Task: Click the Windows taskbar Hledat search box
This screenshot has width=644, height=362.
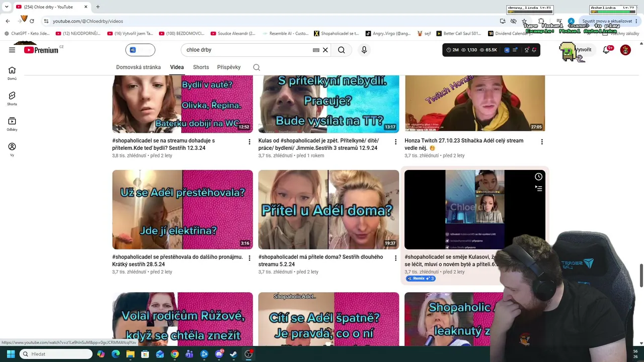Action: (x=56, y=354)
